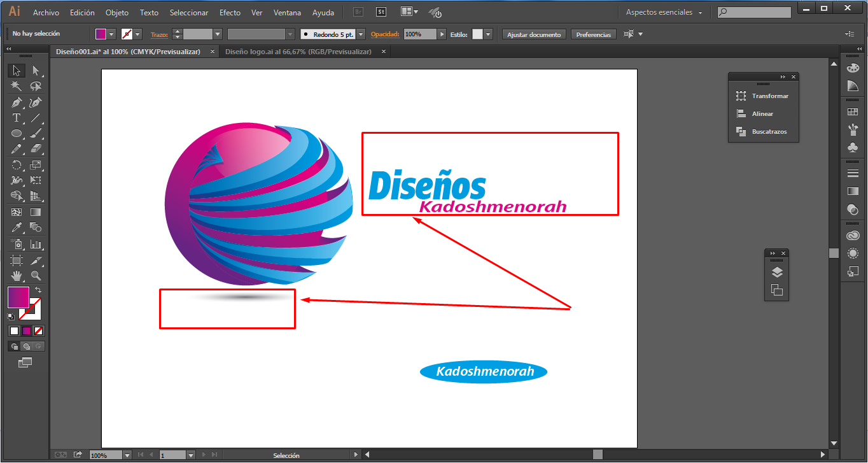Click the Ajustar documento button
Screen dimensions: 868x463
534,34
